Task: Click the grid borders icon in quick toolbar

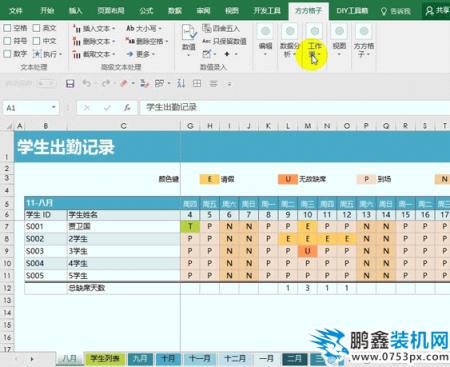Action: tap(197, 83)
